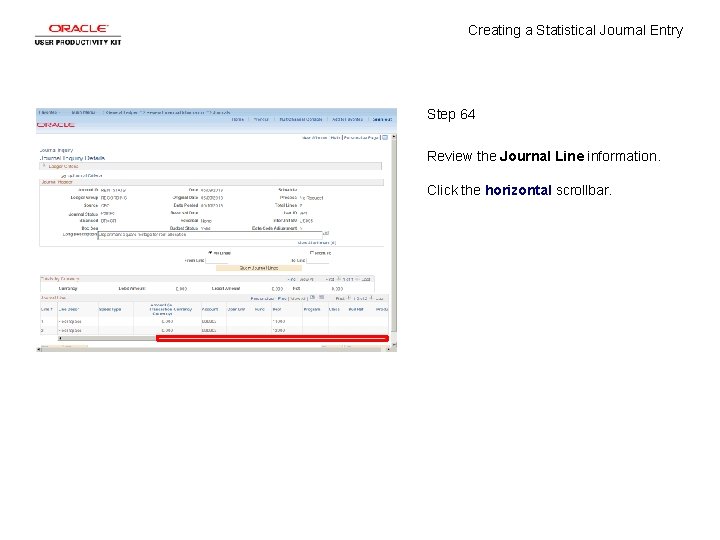Click the expand icon beside Long Description
The width and height of the screenshot is (720, 540).
tap(326, 233)
